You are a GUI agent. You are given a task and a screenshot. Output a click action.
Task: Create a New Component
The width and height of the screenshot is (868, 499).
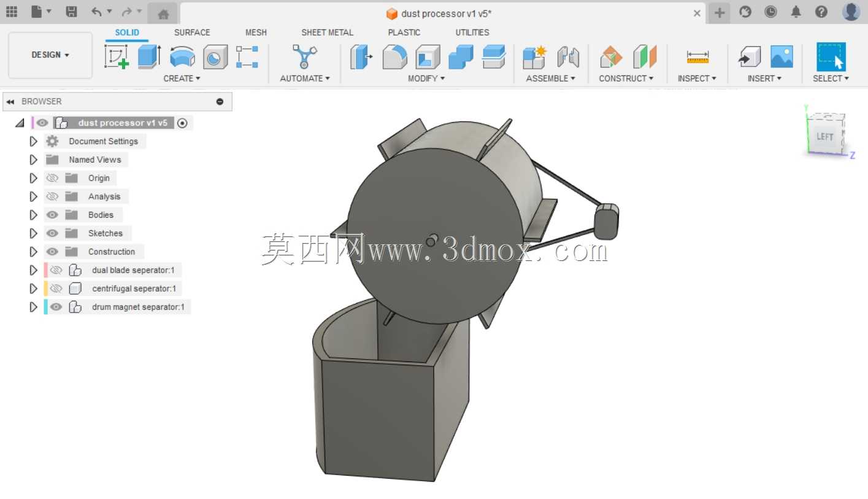click(534, 57)
